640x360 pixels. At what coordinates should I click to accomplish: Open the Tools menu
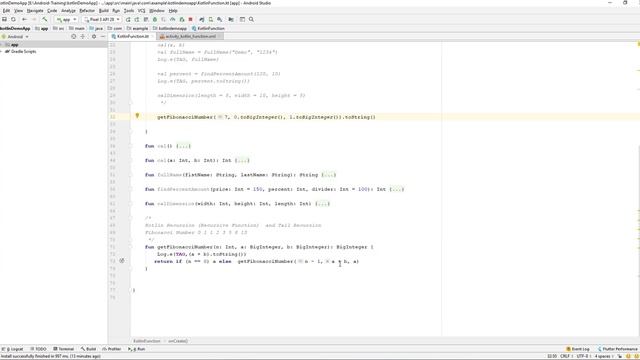coord(129,11)
